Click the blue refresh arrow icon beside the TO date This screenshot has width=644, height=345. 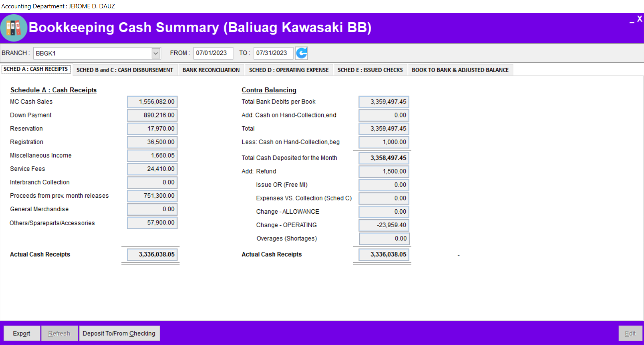tap(302, 53)
